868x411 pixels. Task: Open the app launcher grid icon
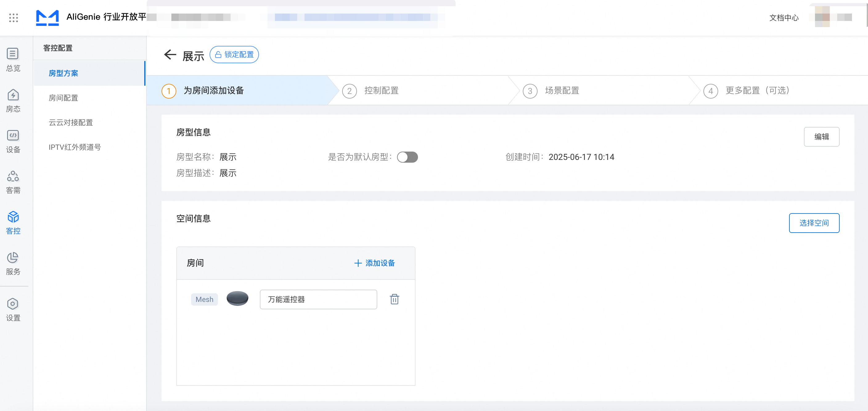pos(14,18)
